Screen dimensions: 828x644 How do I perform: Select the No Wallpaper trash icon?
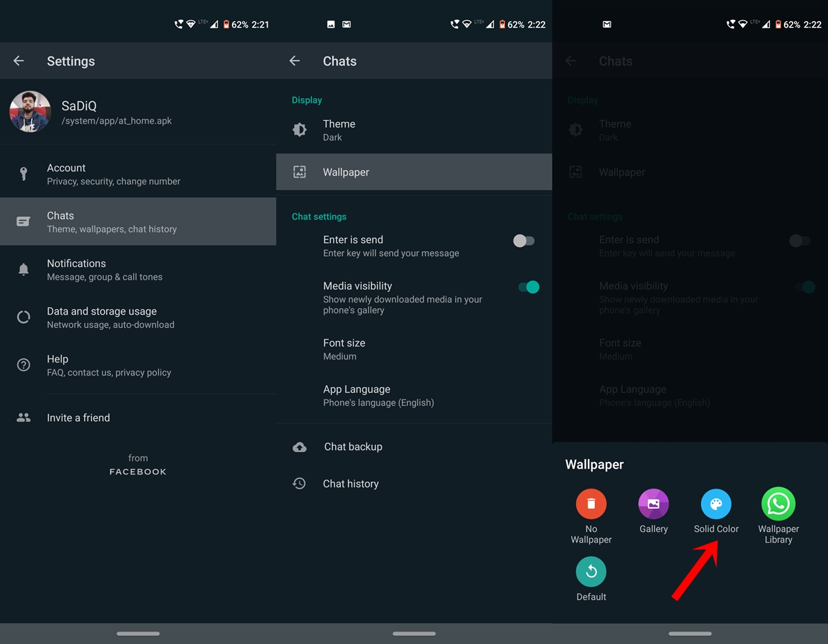point(591,504)
